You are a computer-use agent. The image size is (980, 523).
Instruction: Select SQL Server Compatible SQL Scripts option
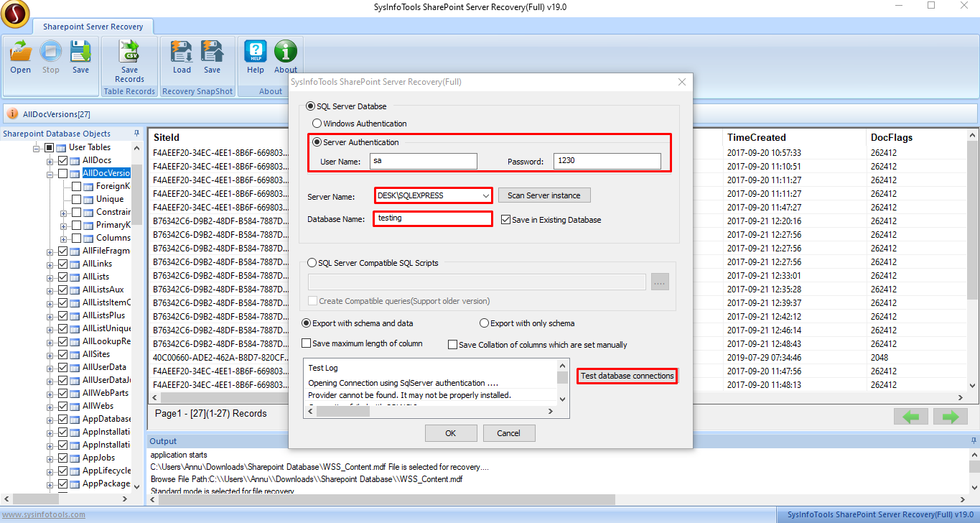coord(312,263)
